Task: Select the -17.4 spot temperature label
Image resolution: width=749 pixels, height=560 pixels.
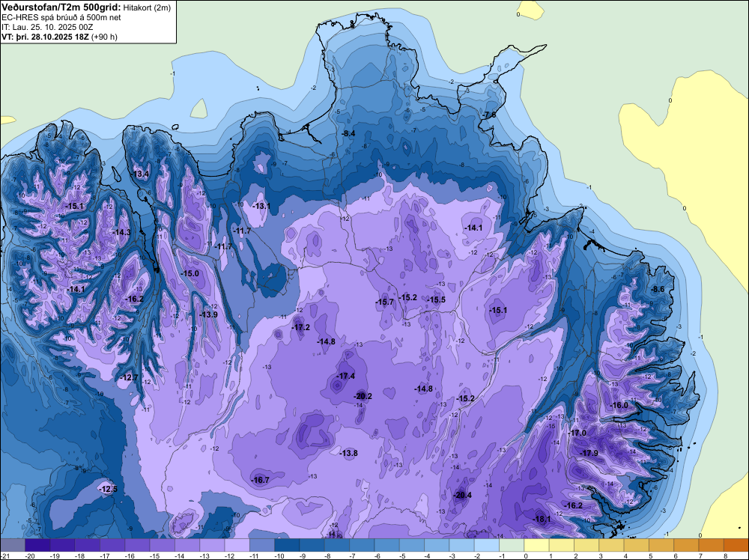Action: (x=345, y=376)
